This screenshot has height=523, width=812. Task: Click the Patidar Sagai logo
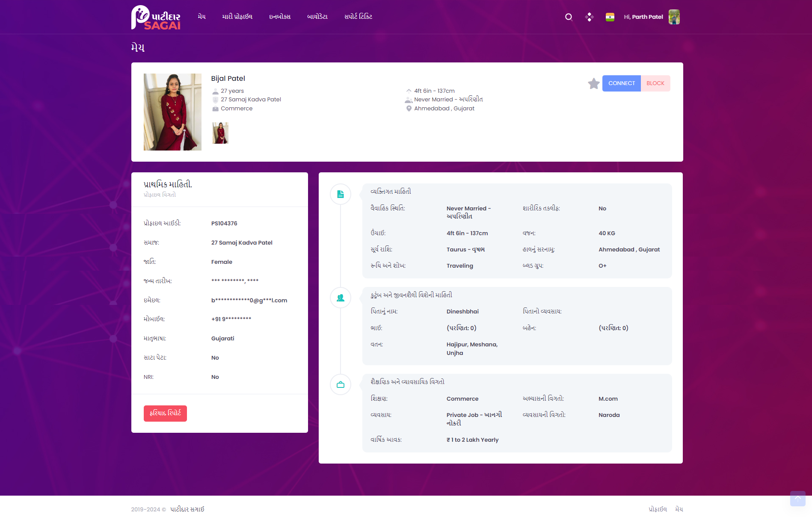click(x=156, y=17)
